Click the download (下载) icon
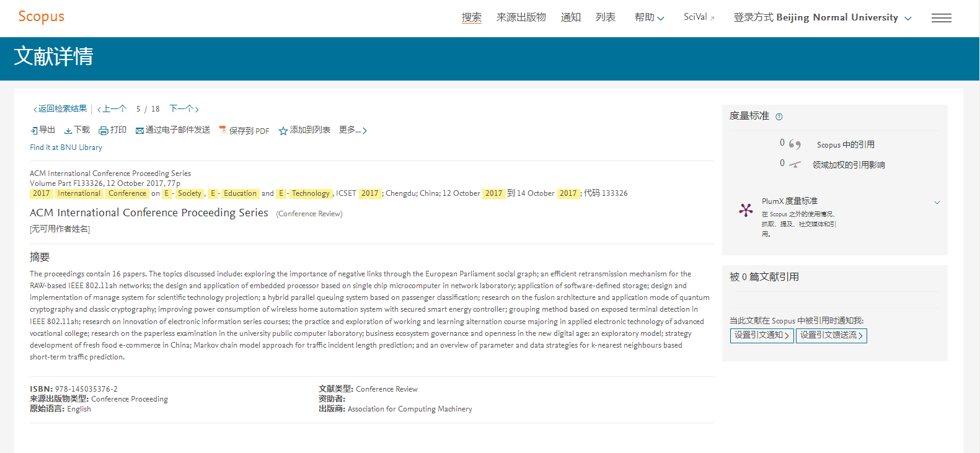Screen dimensions: 980x453 (68, 131)
